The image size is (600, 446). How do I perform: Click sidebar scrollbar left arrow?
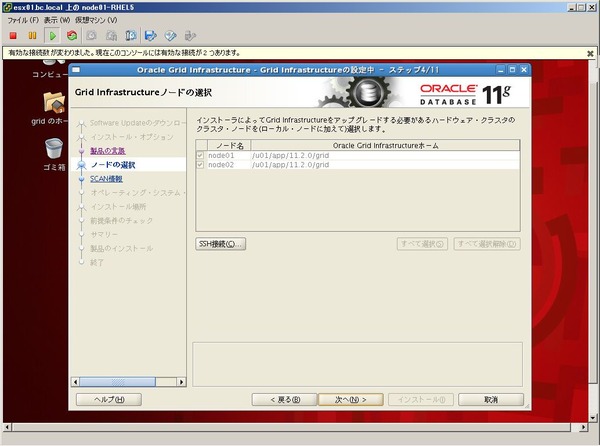coord(75,382)
